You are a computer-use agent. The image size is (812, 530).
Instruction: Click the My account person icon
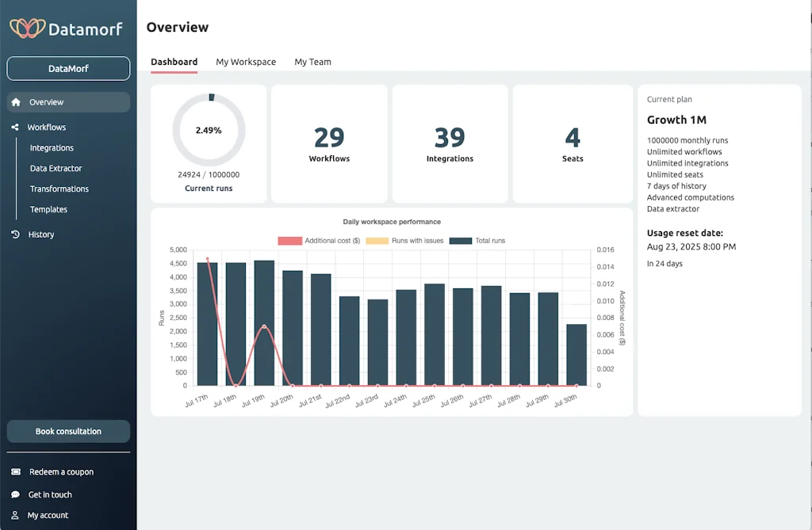[x=17, y=515]
